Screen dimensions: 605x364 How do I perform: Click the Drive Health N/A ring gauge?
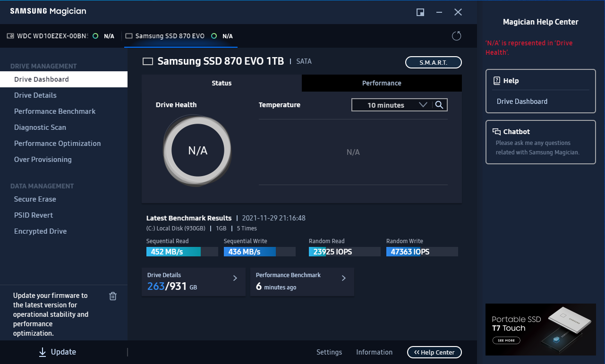(198, 151)
